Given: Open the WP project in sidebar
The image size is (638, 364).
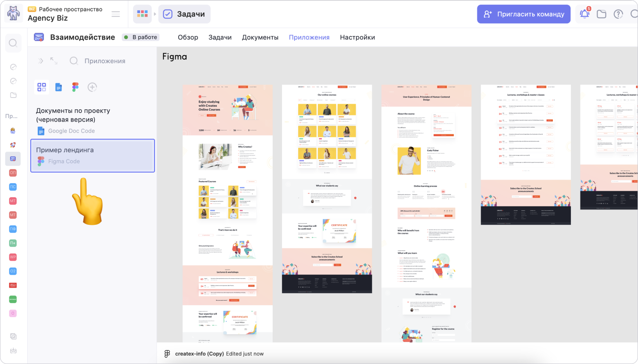Looking at the screenshot, I should tap(13, 256).
